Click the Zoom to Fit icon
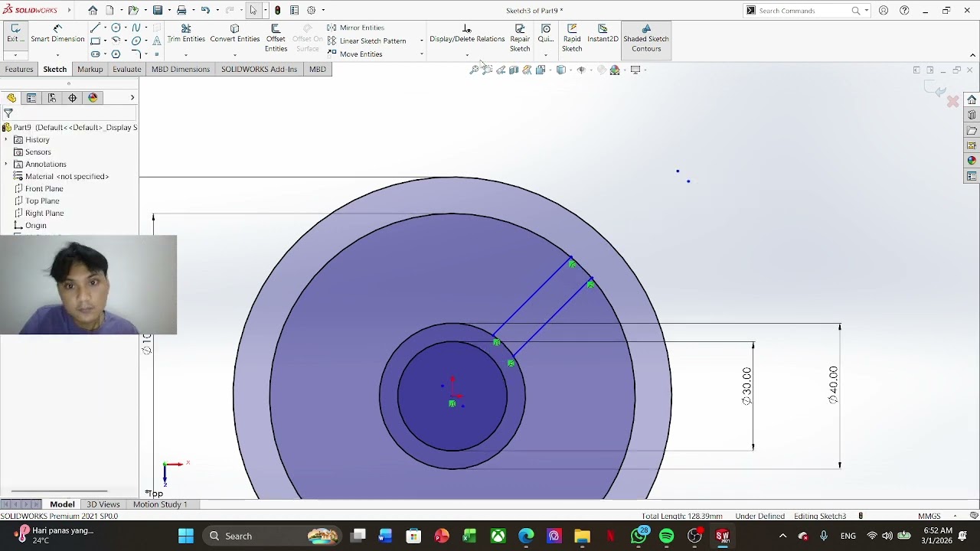This screenshot has width=980, height=551. 474,70
